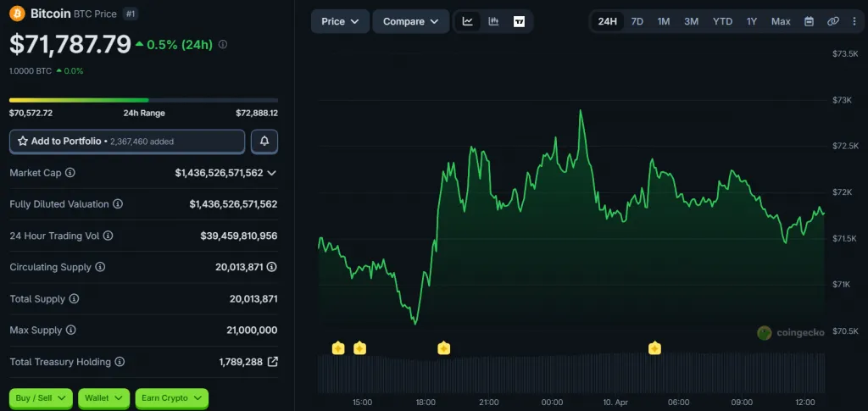Image resolution: width=868 pixels, height=411 pixels.
Task: Open the Price dropdown
Action: coord(340,21)
